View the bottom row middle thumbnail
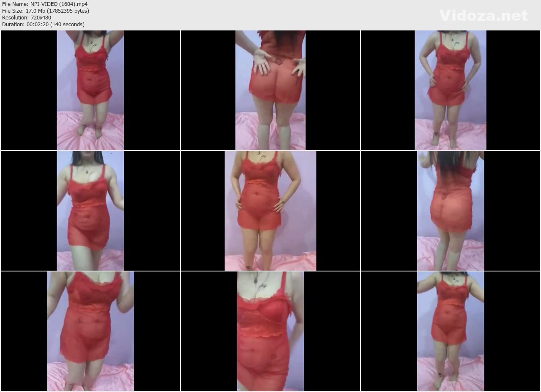This screenshot has width=541, height=392. [270, 331]
